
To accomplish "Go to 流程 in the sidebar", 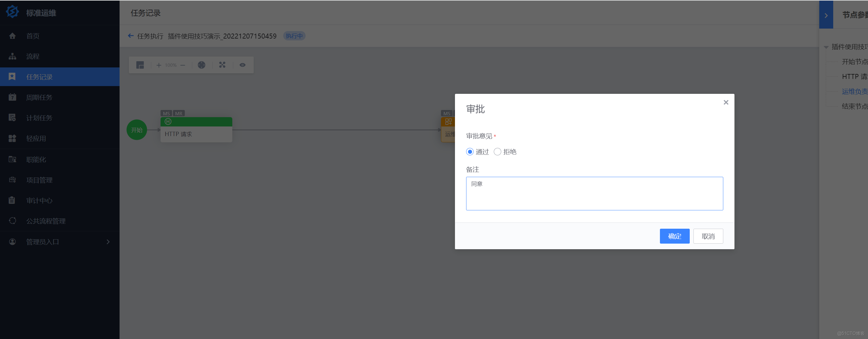I will (33, 56).
